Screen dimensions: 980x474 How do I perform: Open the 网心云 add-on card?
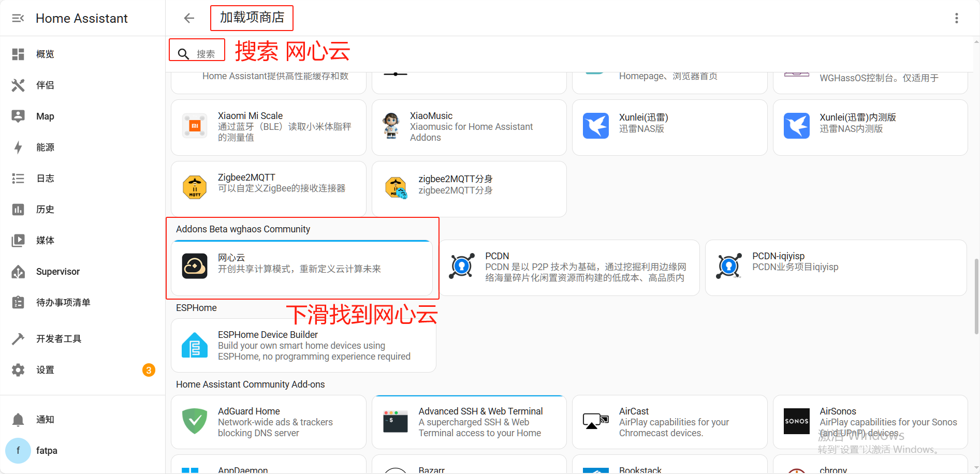[302, 268]
